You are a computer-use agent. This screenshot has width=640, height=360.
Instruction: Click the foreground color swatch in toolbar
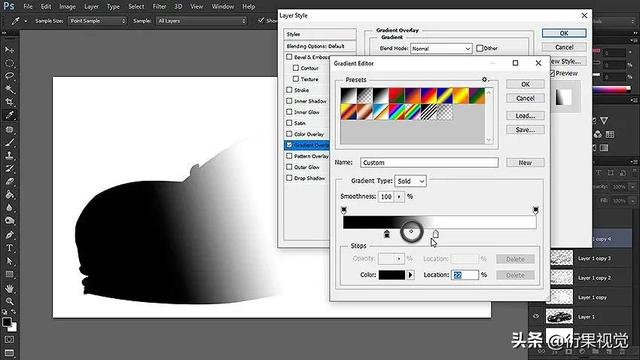[7, 322]
